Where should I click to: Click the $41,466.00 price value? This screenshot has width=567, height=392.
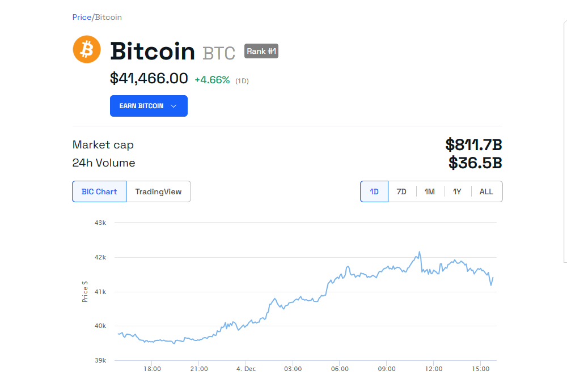149,78
